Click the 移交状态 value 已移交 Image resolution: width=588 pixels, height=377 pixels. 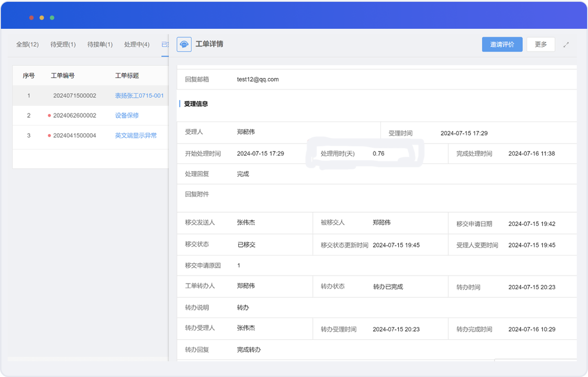pos(246,245)
